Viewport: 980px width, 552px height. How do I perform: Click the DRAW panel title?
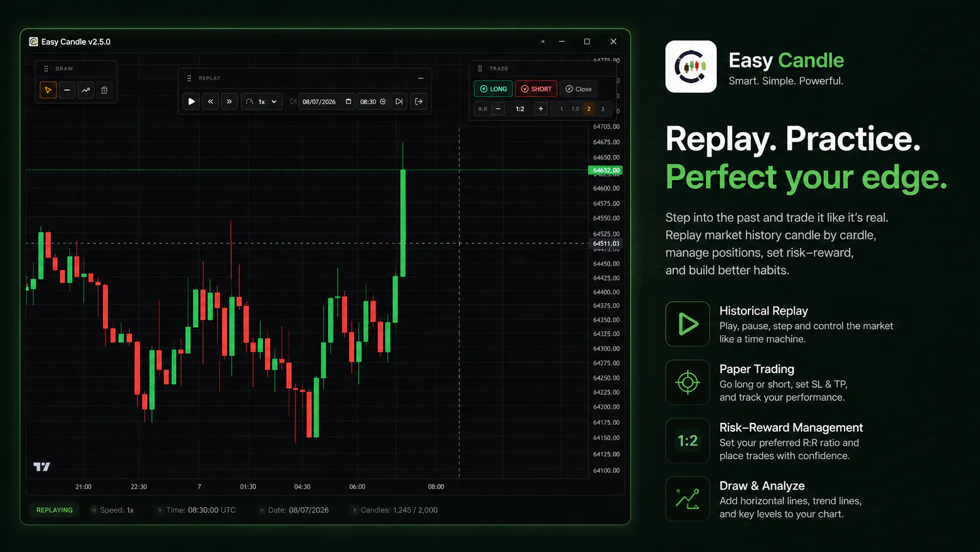pyautogui.click(x=64, y=69)
